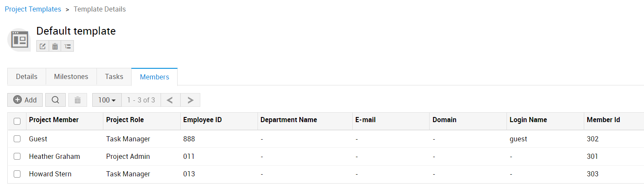
Task: Click the Employee ID column header
Action: (202, 120)
